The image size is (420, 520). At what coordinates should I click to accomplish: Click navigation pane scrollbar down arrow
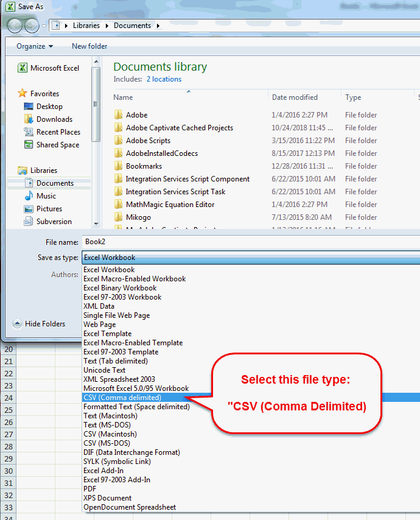[x=96, y=224]
